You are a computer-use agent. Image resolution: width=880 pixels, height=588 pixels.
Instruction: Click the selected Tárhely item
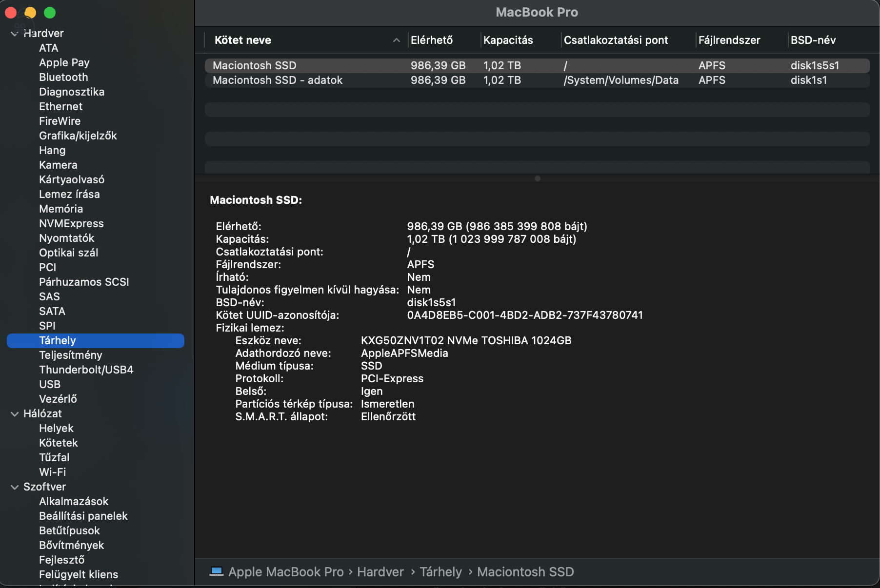[x=96, y=340]
